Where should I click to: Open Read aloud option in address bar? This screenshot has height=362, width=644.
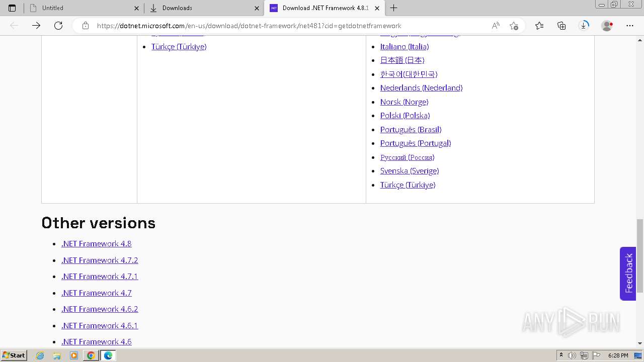pyautogui.click(x=496, y=26)
